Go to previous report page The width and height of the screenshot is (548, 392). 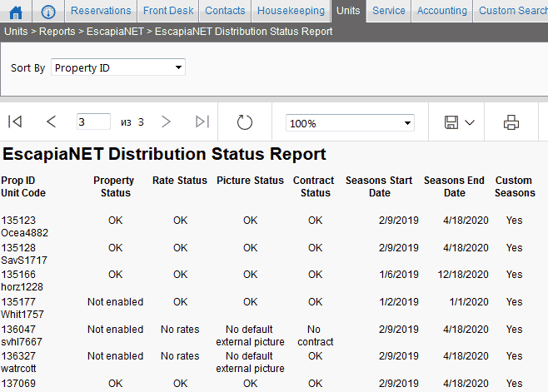[x=51, y=122]
